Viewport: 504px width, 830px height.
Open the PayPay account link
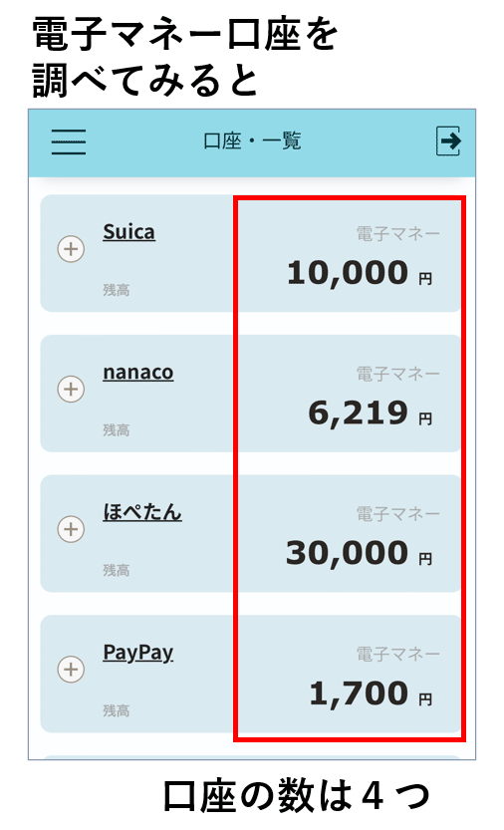pyautogui.click(x=138, y=654)
